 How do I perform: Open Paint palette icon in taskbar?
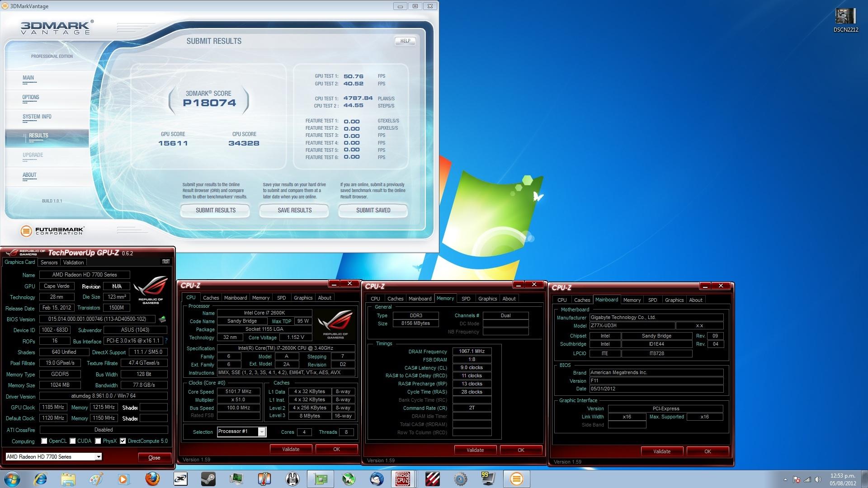click(x=96, y=479)
